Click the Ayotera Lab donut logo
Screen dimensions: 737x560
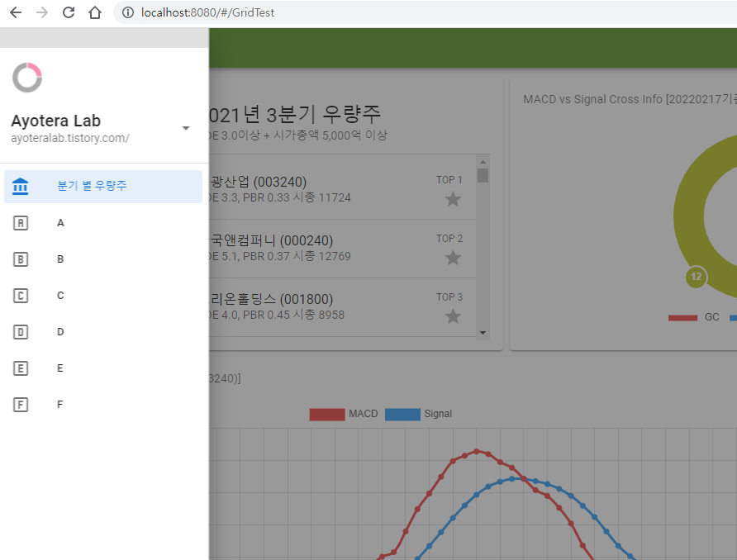(27, 77)
